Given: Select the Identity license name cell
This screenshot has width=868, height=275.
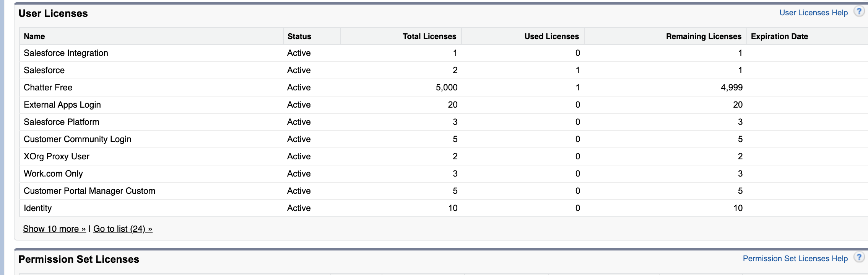Looking at the screenshot, I should coord(37,208).
